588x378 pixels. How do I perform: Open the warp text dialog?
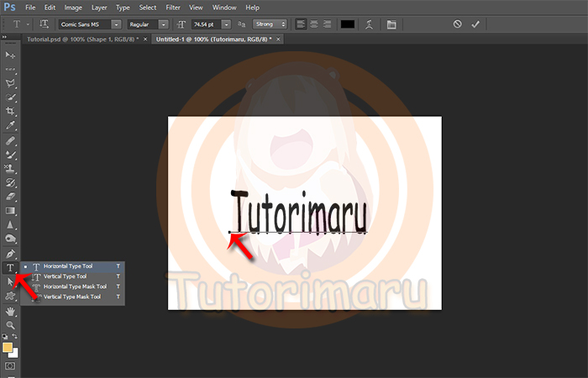pos(369,24)
